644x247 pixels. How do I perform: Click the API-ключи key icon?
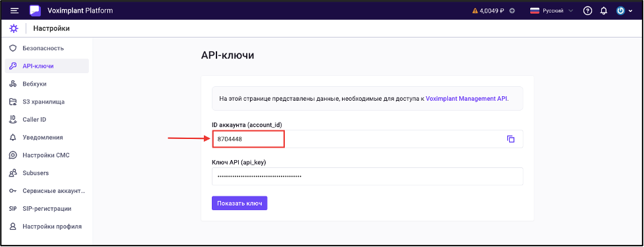[12, 66]
